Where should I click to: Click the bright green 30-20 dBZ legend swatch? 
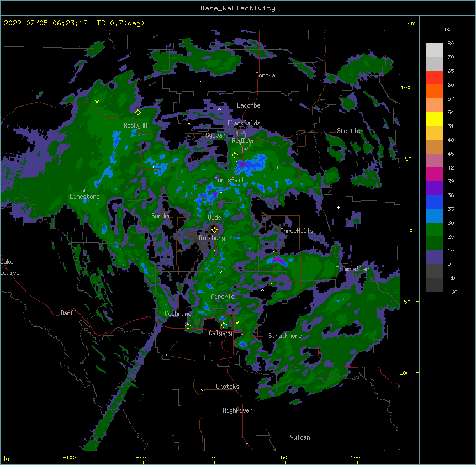(x=434, y=230)
